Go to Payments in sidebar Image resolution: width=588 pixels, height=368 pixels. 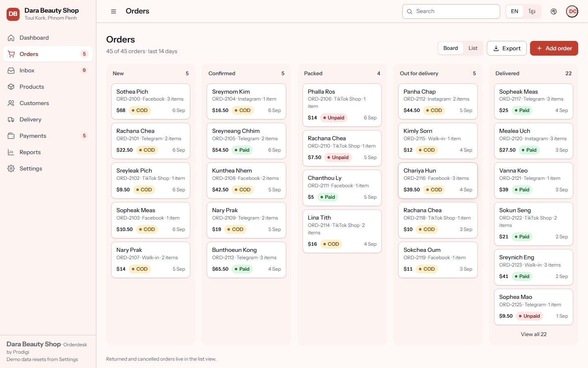[x=48, y=136]
